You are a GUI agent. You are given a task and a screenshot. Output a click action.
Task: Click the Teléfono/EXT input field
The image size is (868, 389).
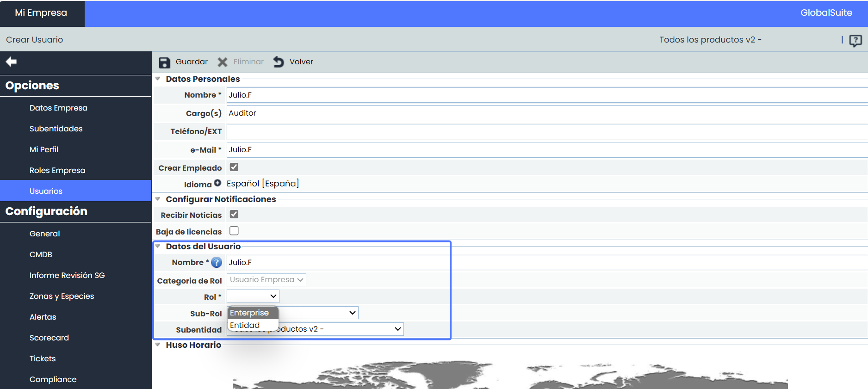546,131
